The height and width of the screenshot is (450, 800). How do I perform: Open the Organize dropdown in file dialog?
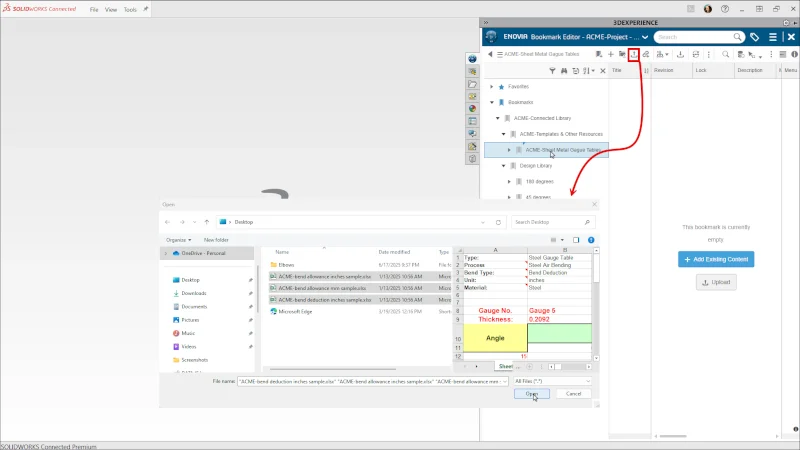pos(179,240)
